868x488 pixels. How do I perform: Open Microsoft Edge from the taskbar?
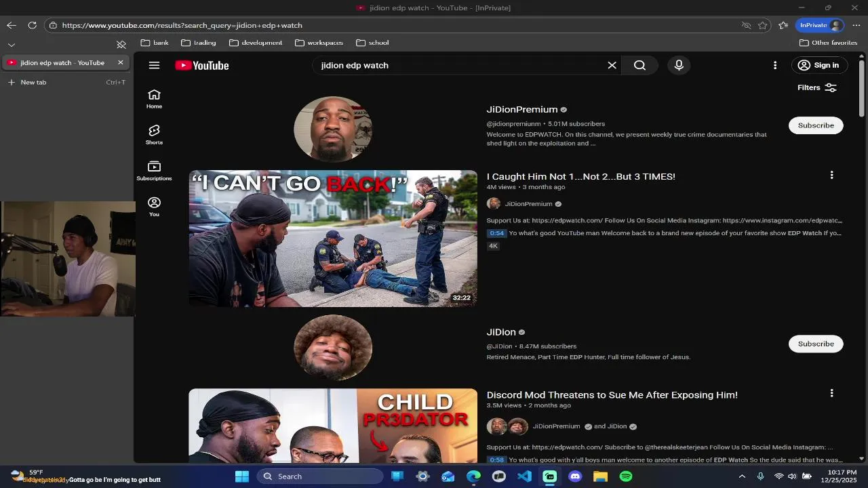tap(473, 476)
